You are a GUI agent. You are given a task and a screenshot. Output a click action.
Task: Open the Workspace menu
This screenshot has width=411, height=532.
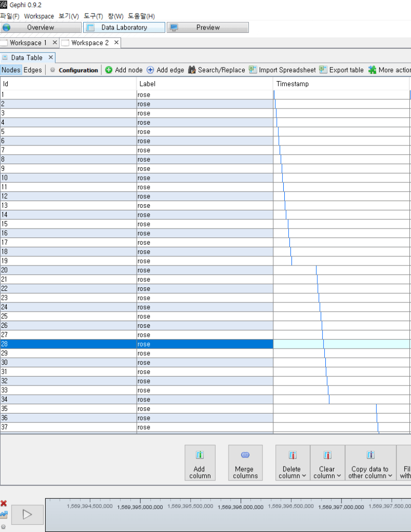39,16
